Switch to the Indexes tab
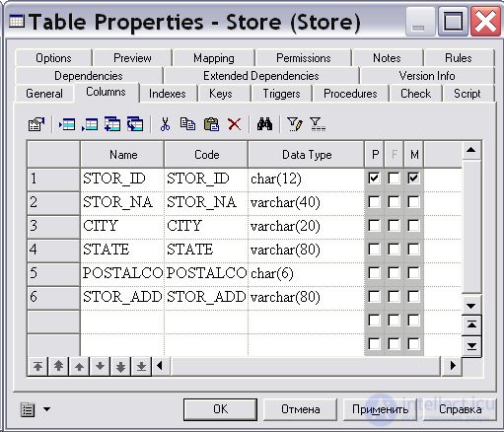 [x=168, y=94]
